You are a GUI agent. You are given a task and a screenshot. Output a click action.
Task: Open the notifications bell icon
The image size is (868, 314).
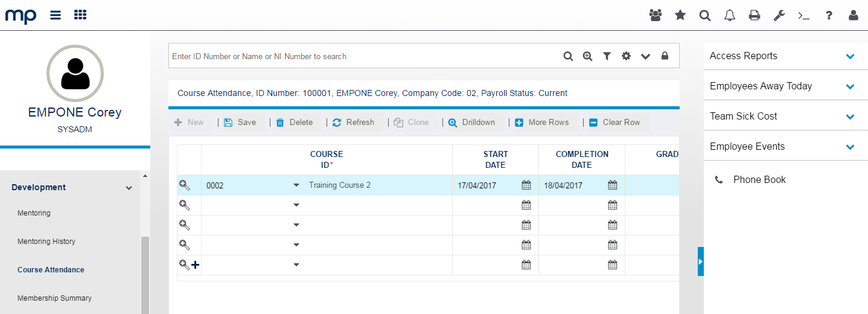pos(730,15)
